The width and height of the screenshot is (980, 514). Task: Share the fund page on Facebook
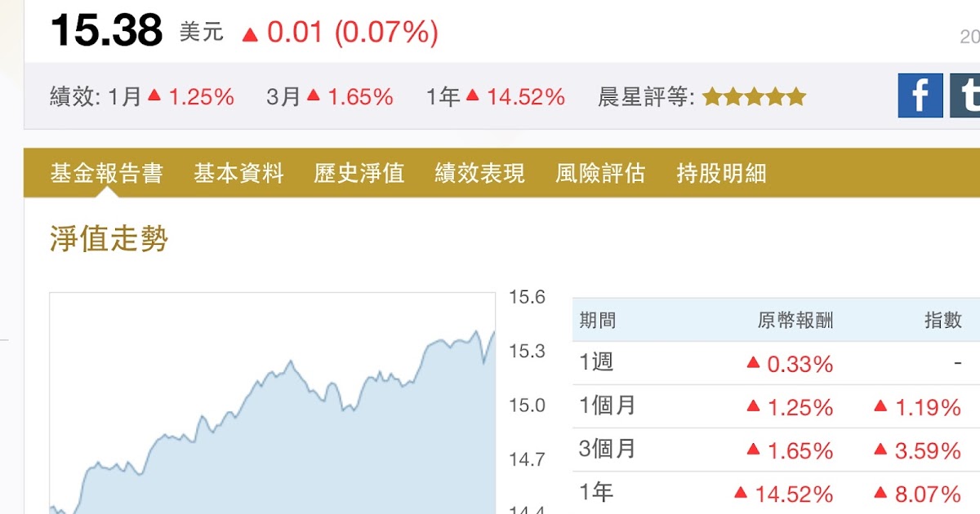pos(920,95)
